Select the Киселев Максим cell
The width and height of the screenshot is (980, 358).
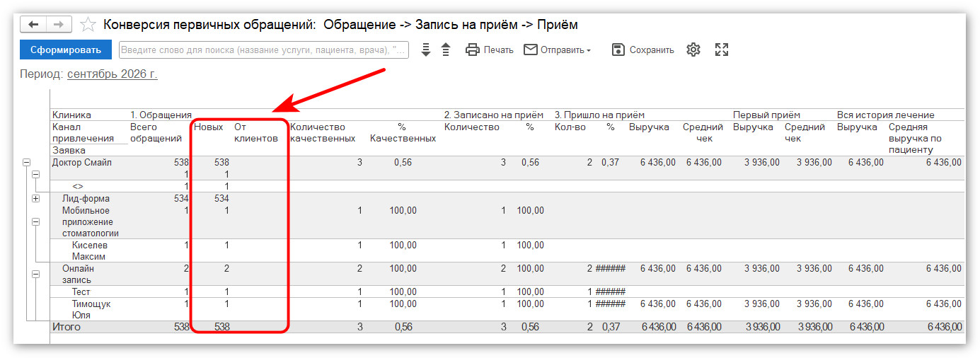89,251
